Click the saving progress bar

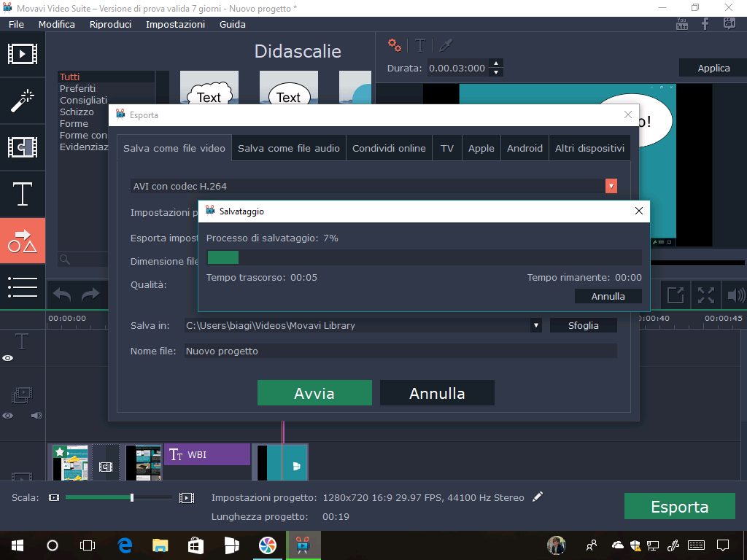coord(424,257)
